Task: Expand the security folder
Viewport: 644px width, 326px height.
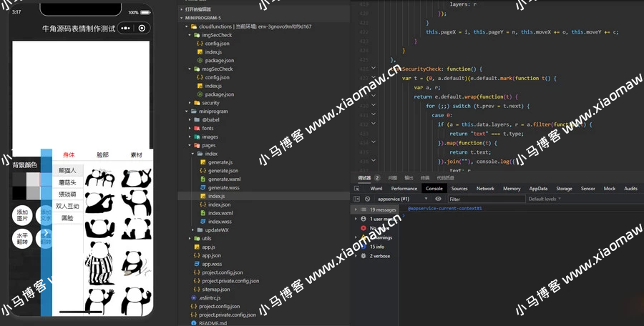Action: [190, 103]
